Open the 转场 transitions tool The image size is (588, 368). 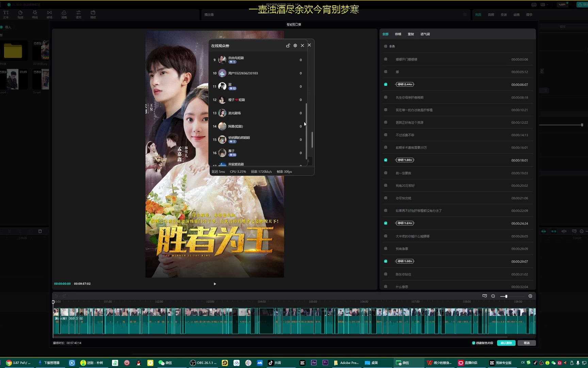49,14
